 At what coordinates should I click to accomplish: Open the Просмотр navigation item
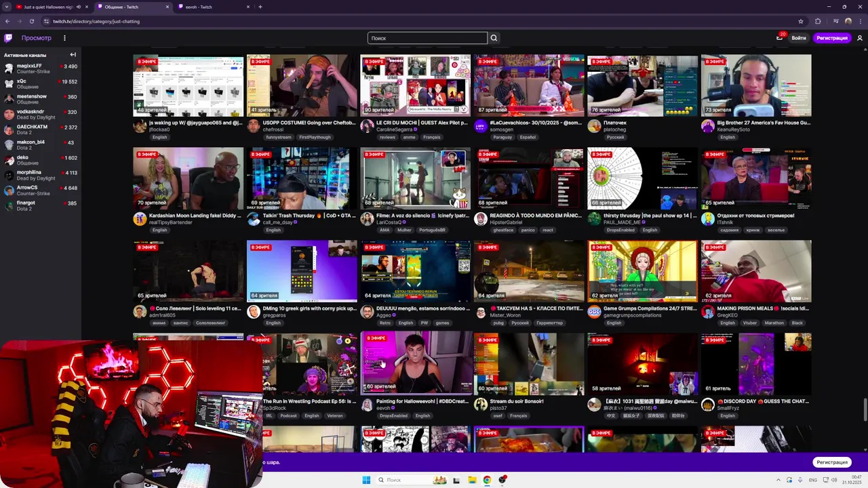36,38
